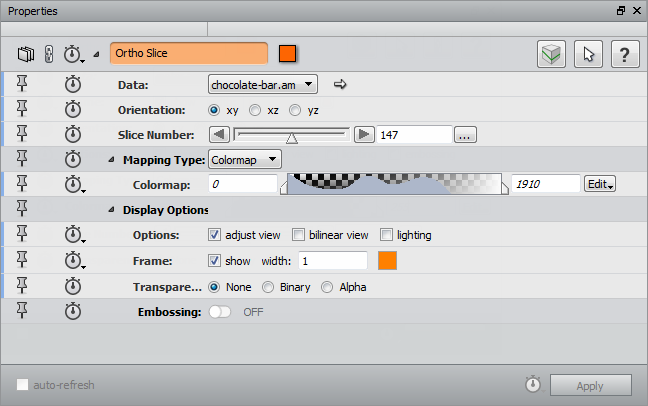Pin the Embossing row
The width and height of the screenshot is (648, 406).
[x=22, y=311]
